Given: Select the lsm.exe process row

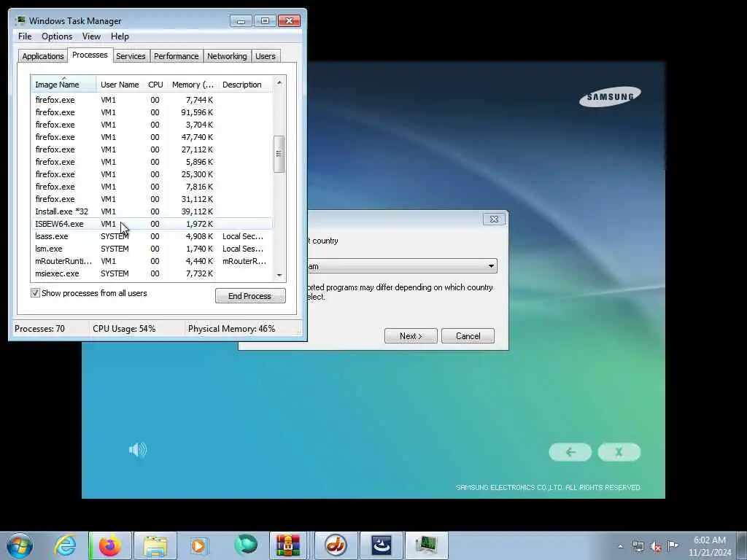Looking at the screenshot, I should (152, 249).
